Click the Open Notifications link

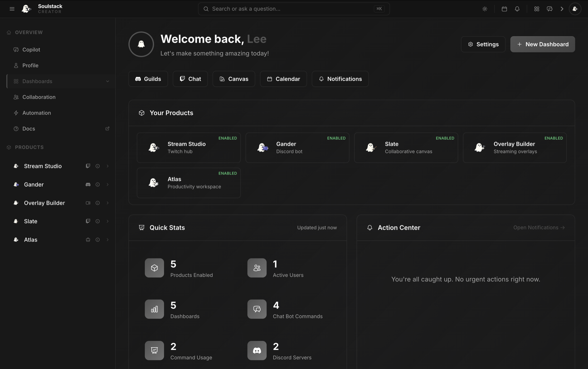coord(539,227)
